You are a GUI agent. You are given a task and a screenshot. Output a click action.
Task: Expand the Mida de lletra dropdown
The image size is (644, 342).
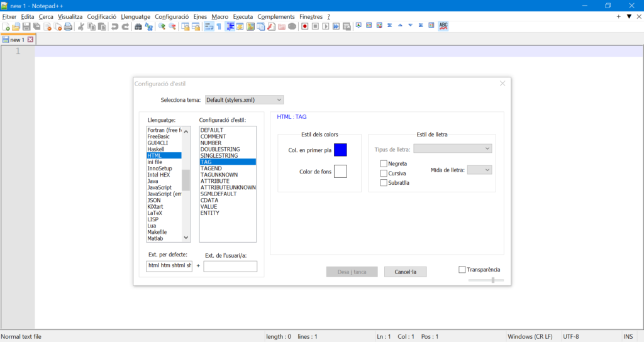pyautogui.click(x=479, y=170)
